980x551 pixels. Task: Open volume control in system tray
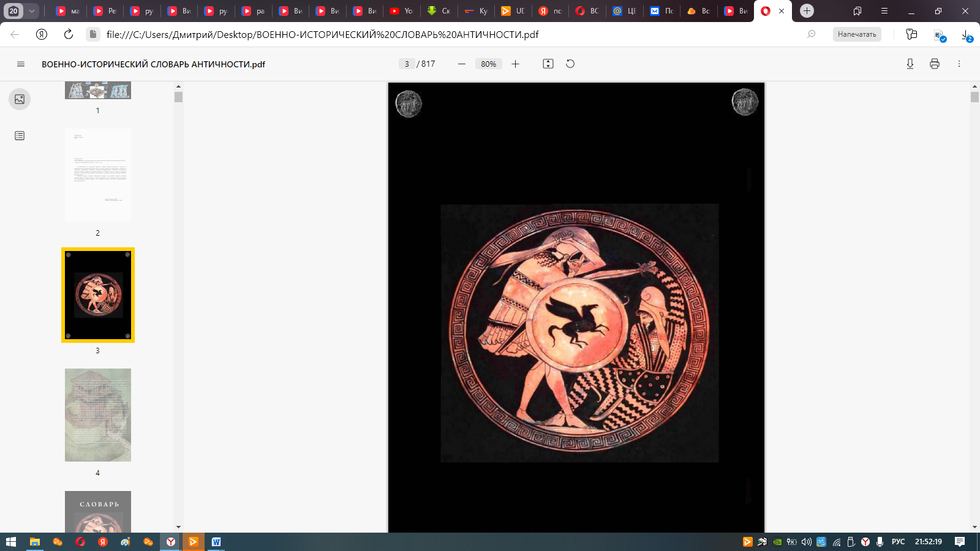[x=807, y=542]
